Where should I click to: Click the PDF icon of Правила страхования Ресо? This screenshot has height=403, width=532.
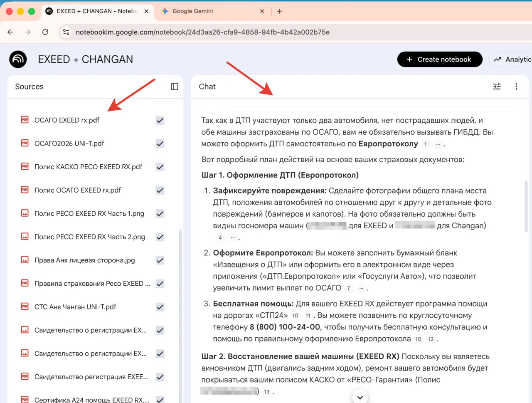coord(25,283)
